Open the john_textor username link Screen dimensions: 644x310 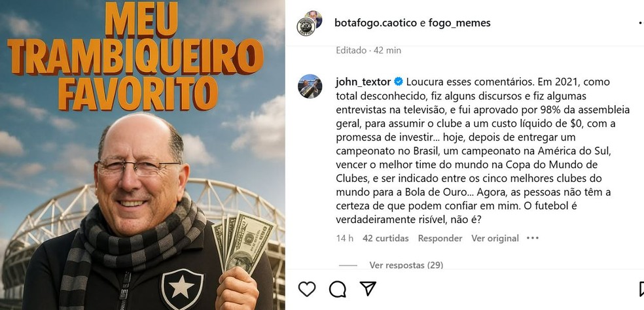363,82
